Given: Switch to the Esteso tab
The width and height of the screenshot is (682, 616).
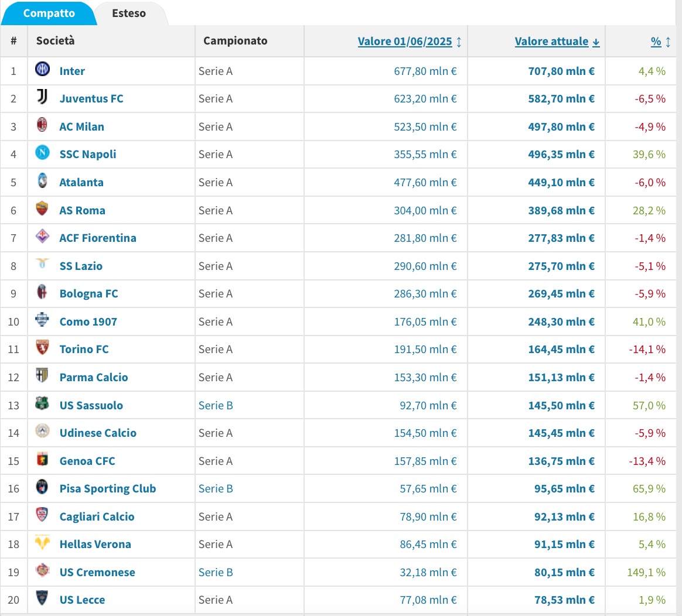Looking at the screenshot, I should point(129,13).
